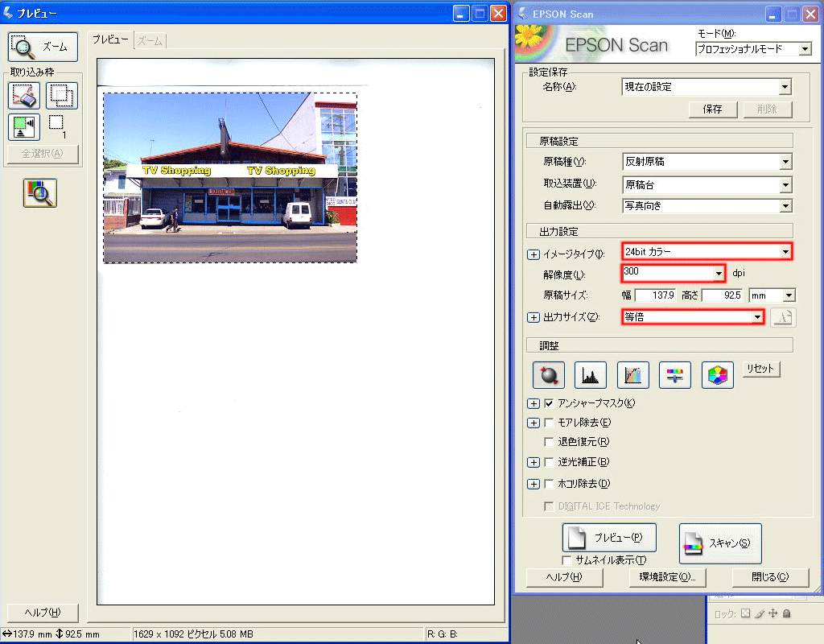Expand the ホコリ除去 plus expander

point(534,484)
